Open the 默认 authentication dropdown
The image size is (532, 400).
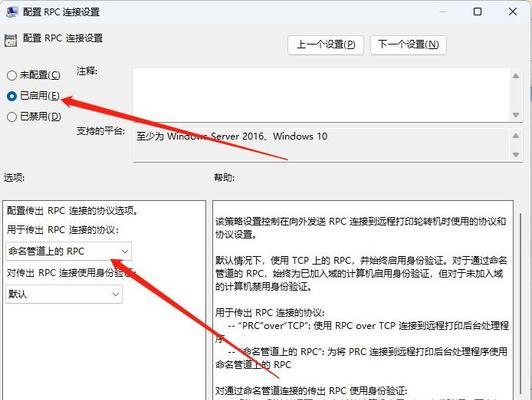pos(64,294)
